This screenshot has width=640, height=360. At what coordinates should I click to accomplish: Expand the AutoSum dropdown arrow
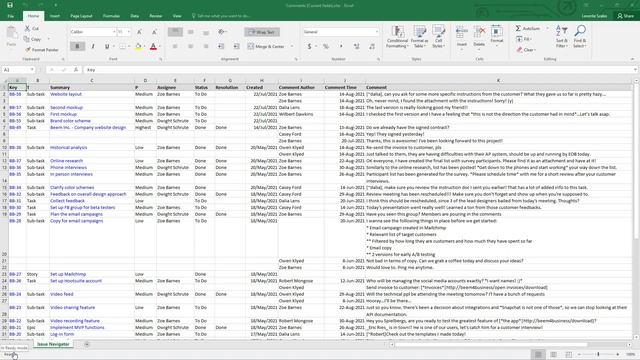(547, 29)
